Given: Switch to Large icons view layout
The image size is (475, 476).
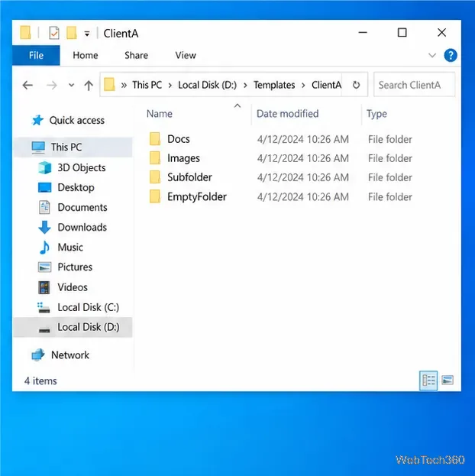Looking at the screenshot, I should tap(448, 380).
